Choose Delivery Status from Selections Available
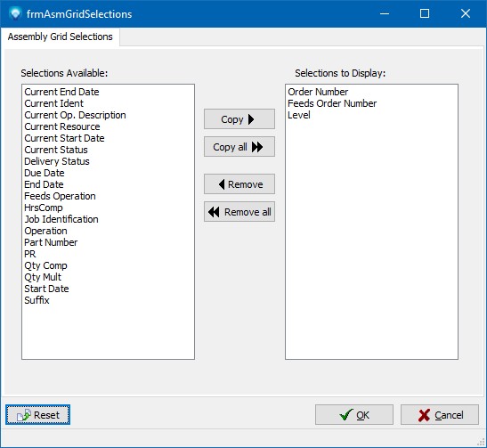Image resolution: width=487 pixels, height=448 pixels. [56, 161]
